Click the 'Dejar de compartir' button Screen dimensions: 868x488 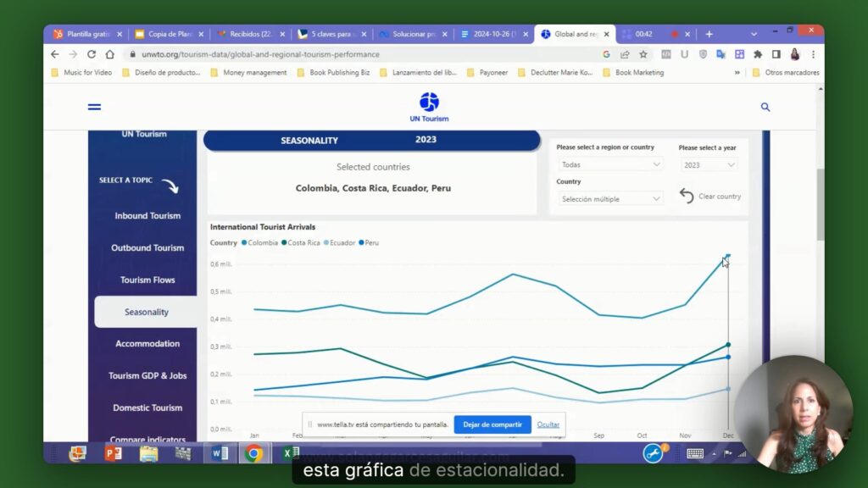click(x=492, y=424)
